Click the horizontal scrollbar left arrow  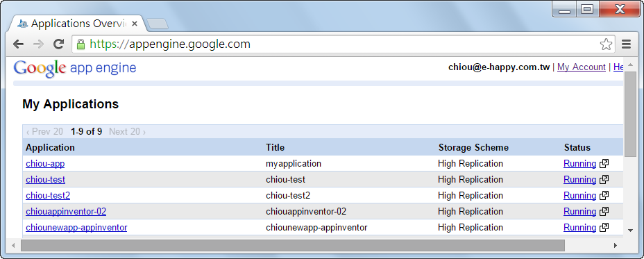tap(14, 245)
